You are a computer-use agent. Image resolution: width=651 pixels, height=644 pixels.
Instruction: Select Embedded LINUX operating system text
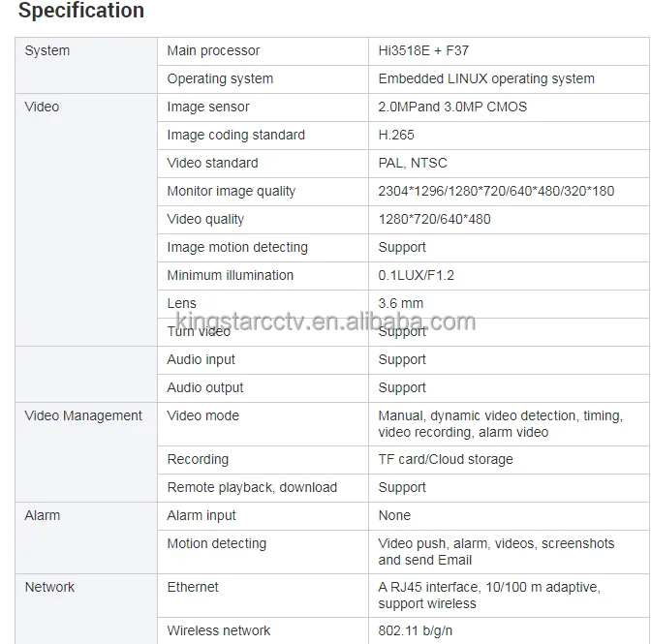tap(486, 78)
